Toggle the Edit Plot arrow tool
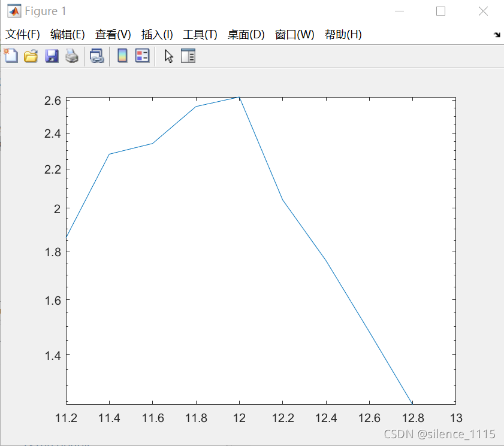The width and height of the screenshot is (504, 446). [x=169, y=56]
